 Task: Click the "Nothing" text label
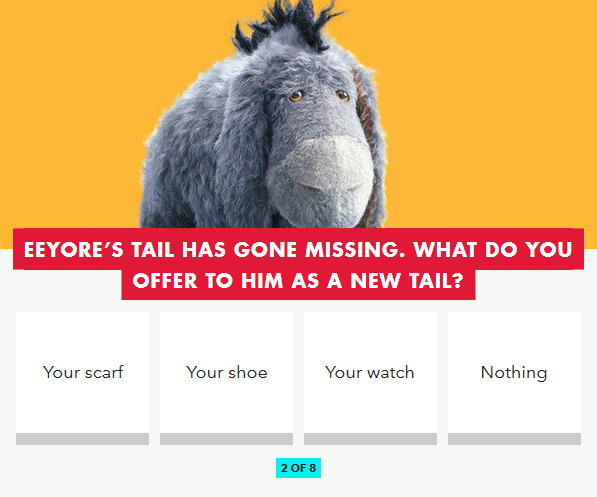[514, 372]
